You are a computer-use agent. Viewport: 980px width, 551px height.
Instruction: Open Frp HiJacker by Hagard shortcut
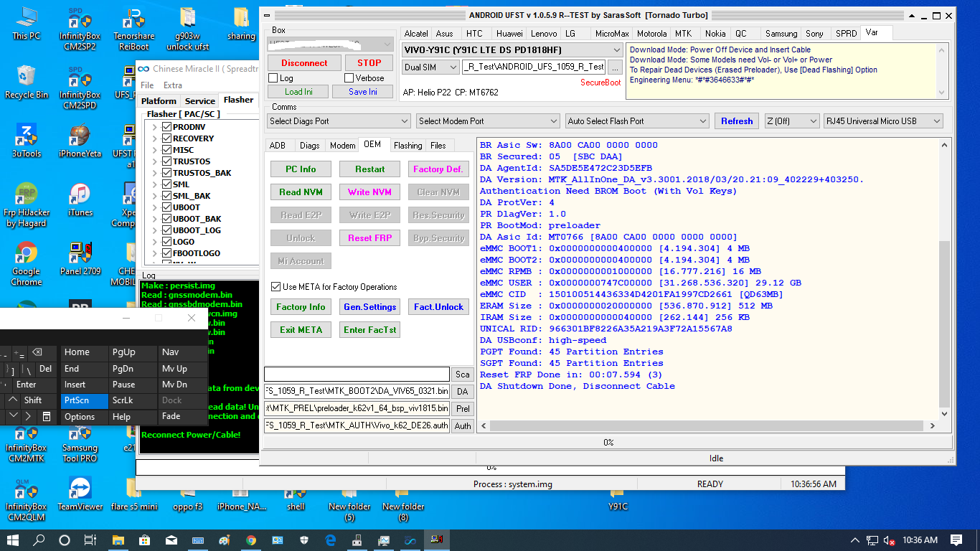(x=27, y=205)
